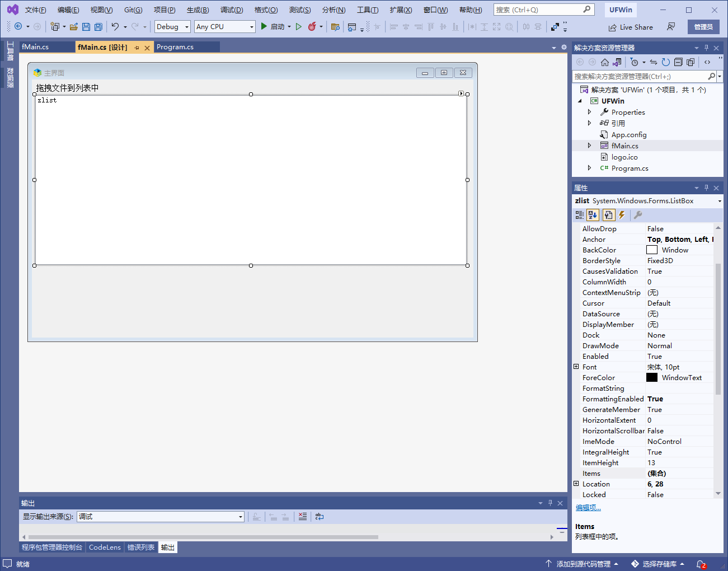The image size is (728, 571).
Task: Click the 编辑项... link in Properties
Action: pos(588,508)
